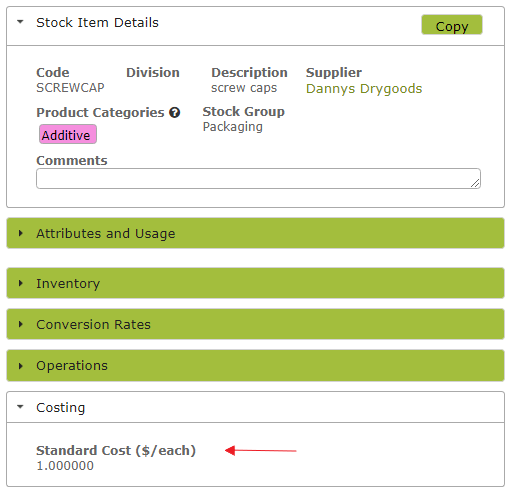Open the Conversion Rates header
Screen dimensions: 512x494
(255, 324)
